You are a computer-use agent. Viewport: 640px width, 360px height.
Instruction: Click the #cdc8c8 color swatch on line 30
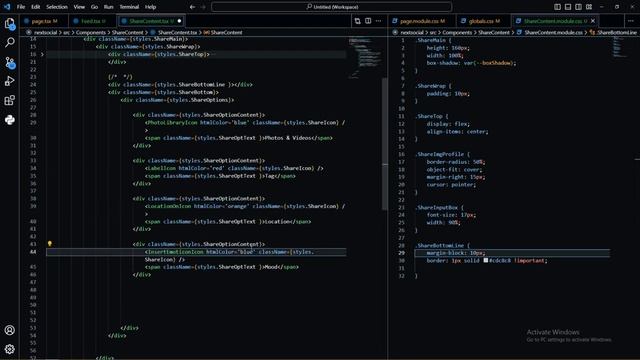(x=486, y=260)
